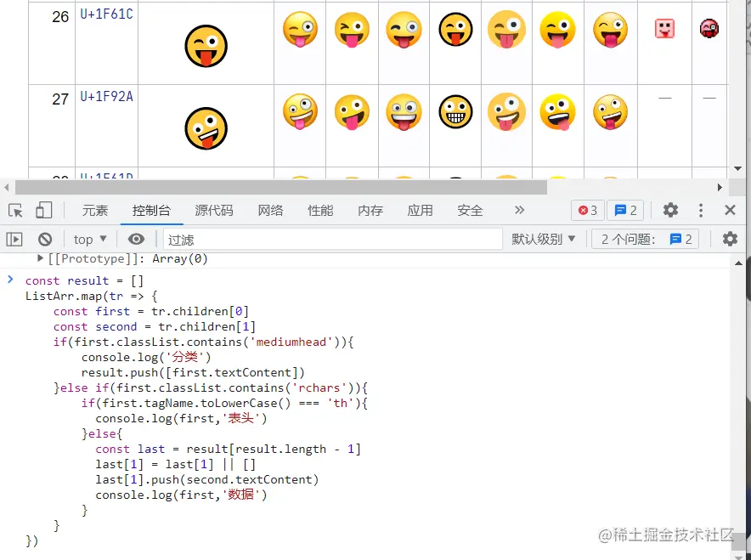The height and width of the screenshot is (560, 751).
Task: Click the large black-outlined emoji in row 27
Action: point(206,128)
